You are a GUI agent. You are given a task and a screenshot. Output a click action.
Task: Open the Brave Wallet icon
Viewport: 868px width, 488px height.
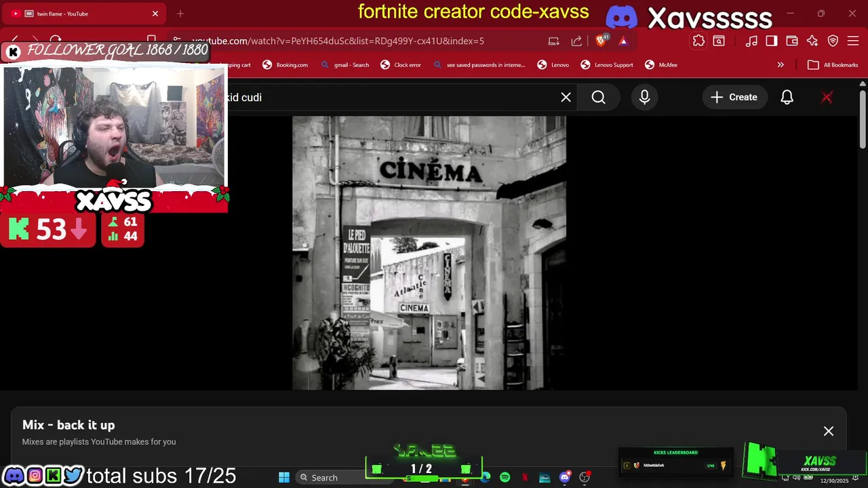[x=792, y=41]
